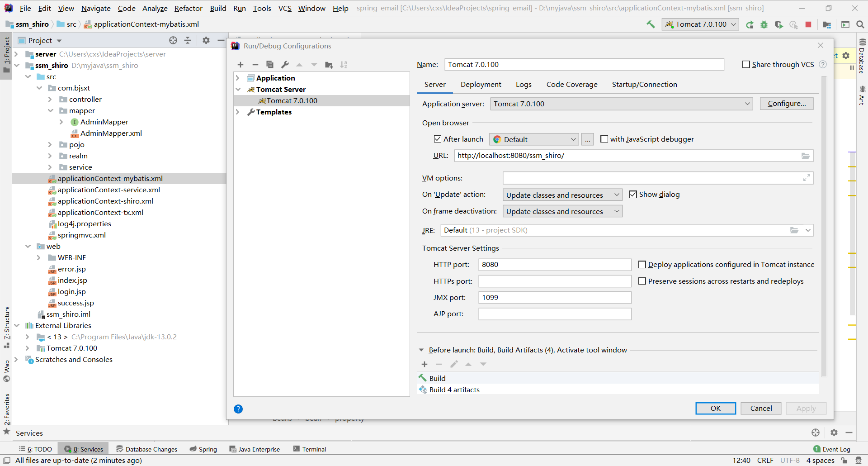Expand VM options field icon
Viewport: 868px width, 466px height.
(x=807, y=178)
